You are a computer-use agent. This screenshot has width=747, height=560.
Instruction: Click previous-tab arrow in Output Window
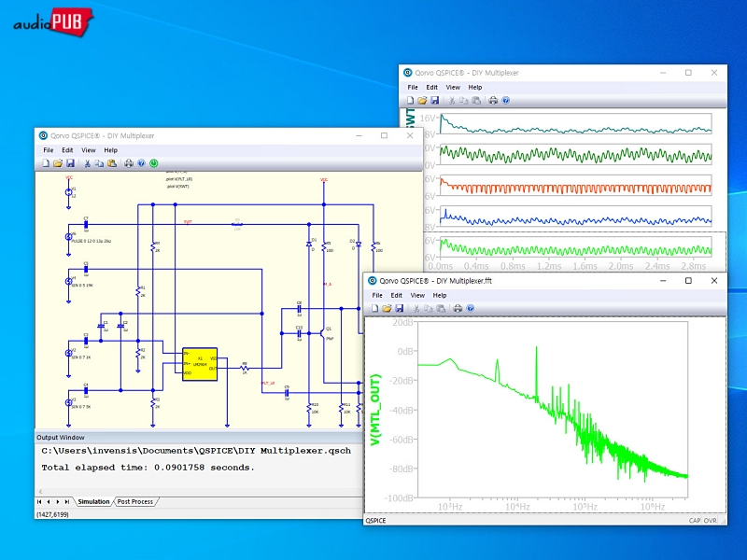coord(49,502)
